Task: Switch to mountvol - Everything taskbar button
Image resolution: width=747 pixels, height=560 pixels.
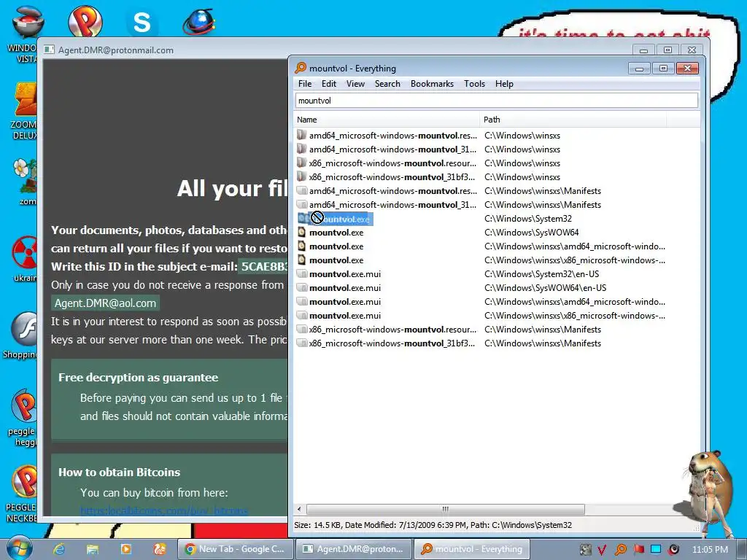Action: tap(471, 549)
